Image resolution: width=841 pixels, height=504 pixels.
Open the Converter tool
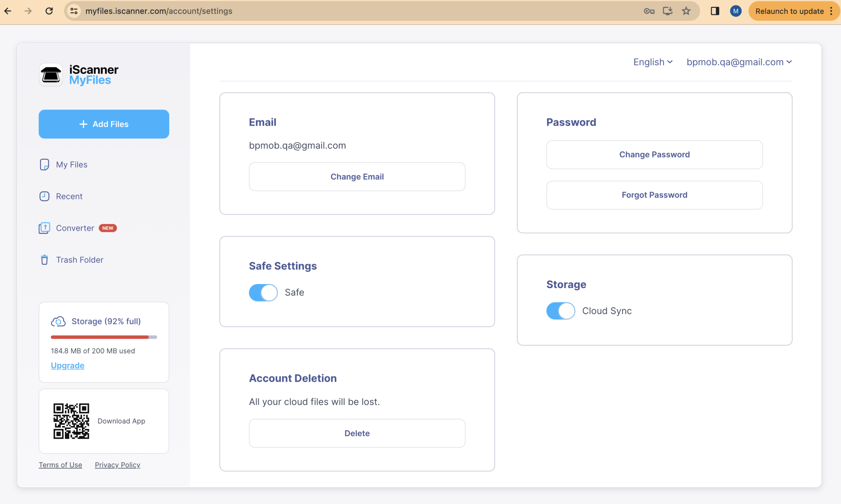(x=75, y=228)
